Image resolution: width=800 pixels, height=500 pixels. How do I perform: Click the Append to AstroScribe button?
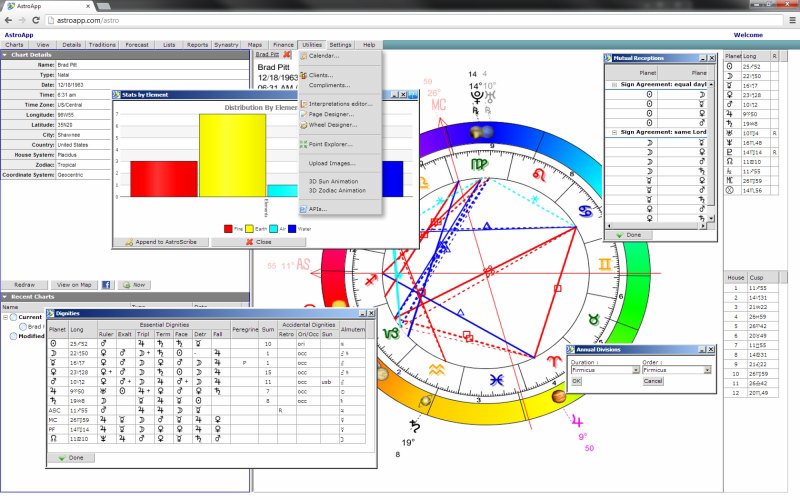(x=162, y=242)
